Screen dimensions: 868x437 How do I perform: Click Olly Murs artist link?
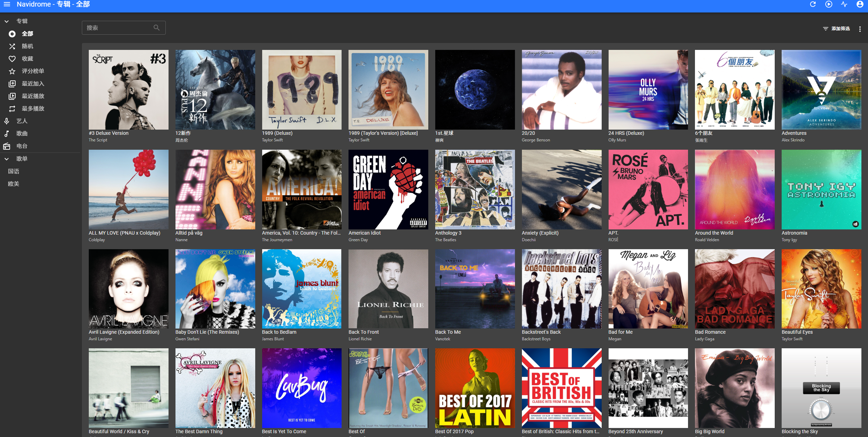(617, 140)
